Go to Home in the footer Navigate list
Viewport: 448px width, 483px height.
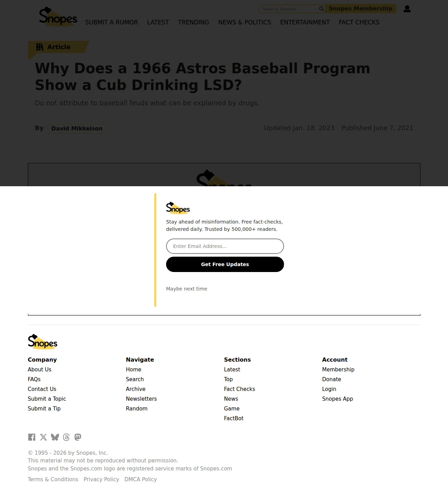(x=134, y=369)
